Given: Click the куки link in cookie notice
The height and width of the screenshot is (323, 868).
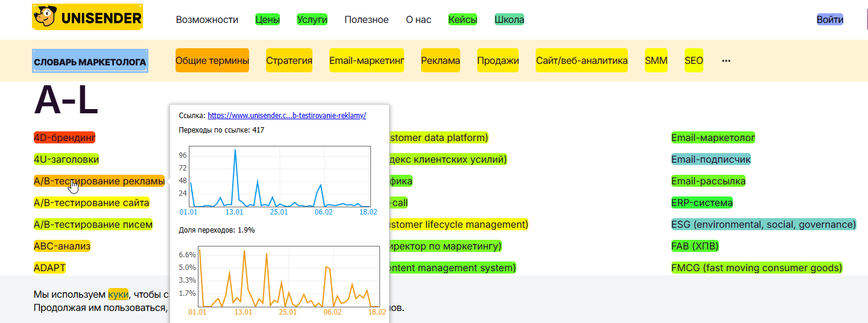Looking at the screenshot, I should pyautogui.click(x=118, y=294).
